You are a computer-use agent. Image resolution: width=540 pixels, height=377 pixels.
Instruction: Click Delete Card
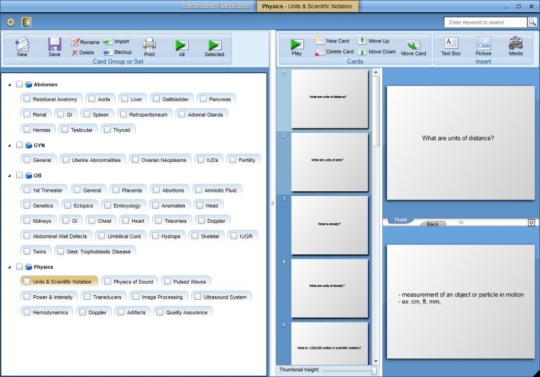(x=334, y=52)
